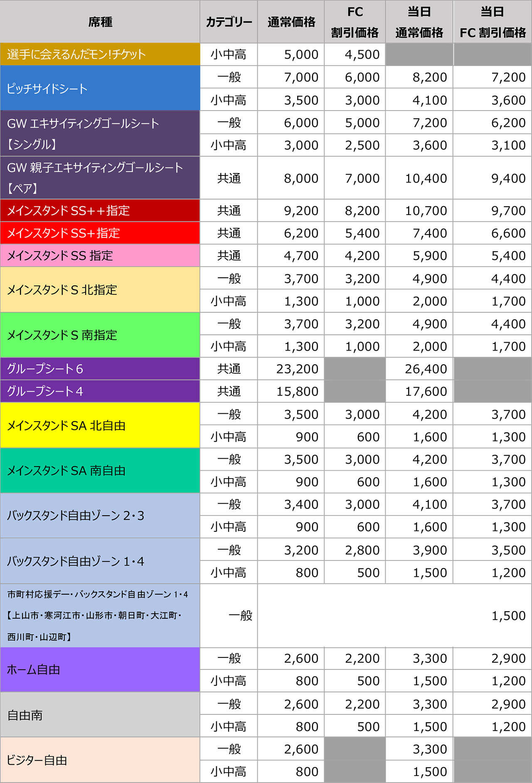Click the 10,700 price in SS++ row
This screenshot has width=532, height=783.
click(419, 211)
